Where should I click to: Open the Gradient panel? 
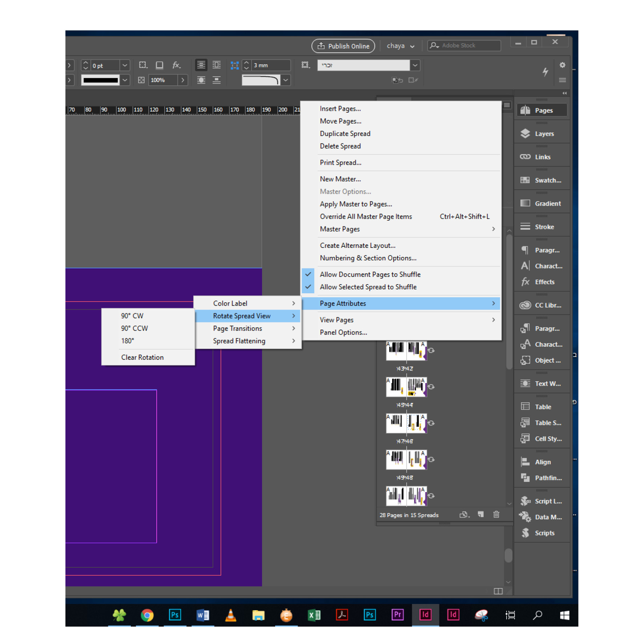click(x=542, y=204)
